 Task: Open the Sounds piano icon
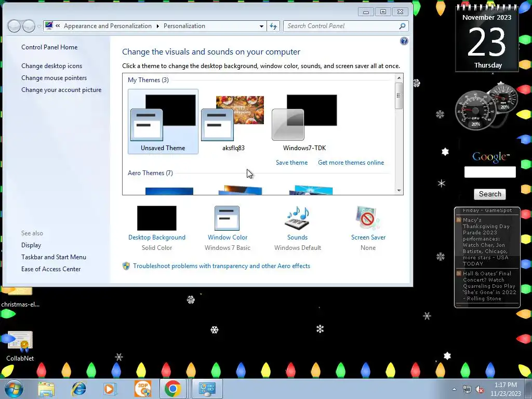298,218
